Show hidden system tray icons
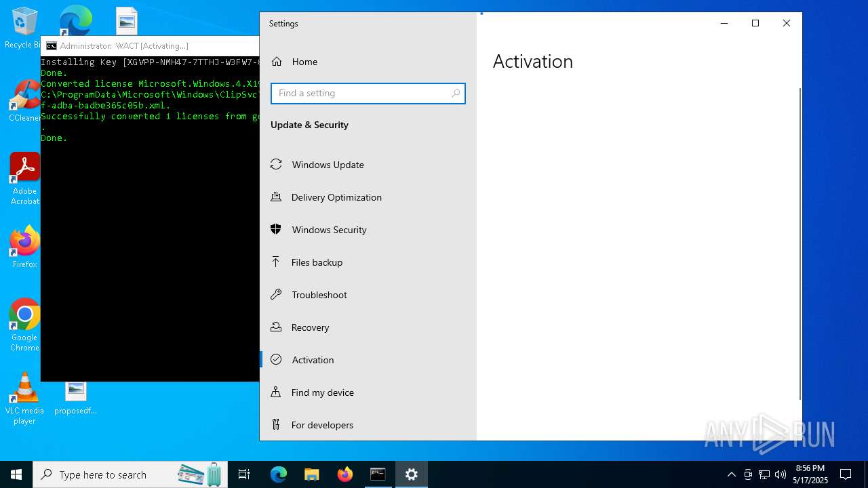Viewport: 868px width, 488px height. click(x=731, y=474)
